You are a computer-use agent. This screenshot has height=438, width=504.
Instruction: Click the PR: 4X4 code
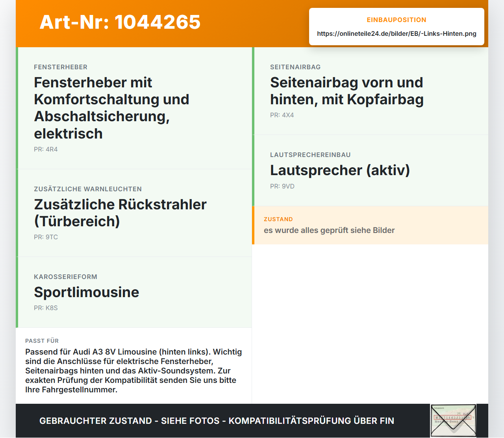(282, 115)
